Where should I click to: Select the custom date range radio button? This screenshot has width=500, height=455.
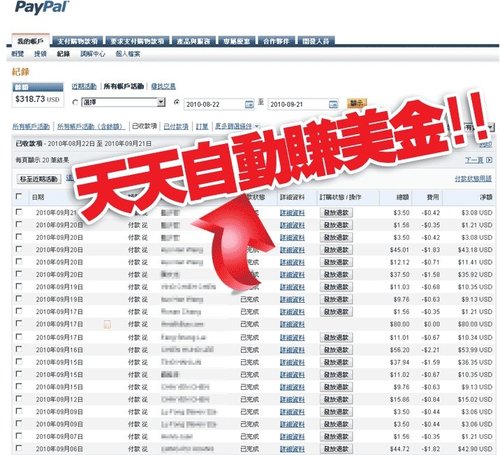coord(177,102)
